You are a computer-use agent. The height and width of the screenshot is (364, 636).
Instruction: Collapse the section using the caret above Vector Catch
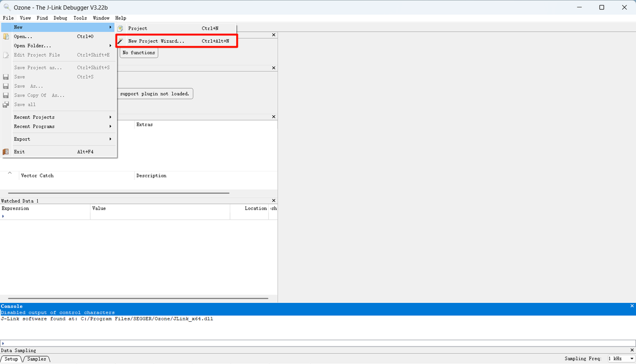coord(9,173)
